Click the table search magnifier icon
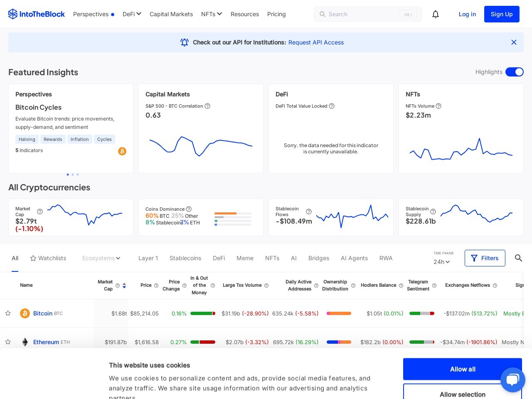The image size is (532, 399). (518, 258)
